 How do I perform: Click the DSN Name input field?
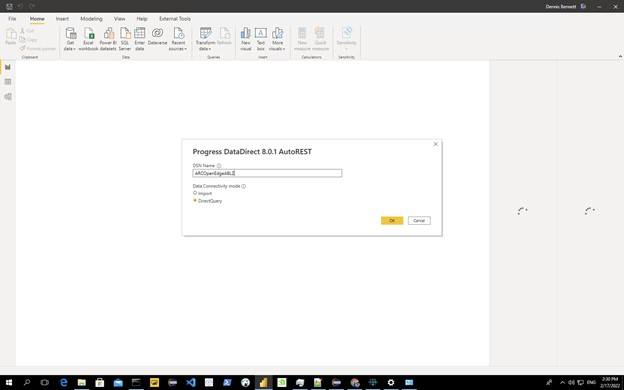[267, 173]
